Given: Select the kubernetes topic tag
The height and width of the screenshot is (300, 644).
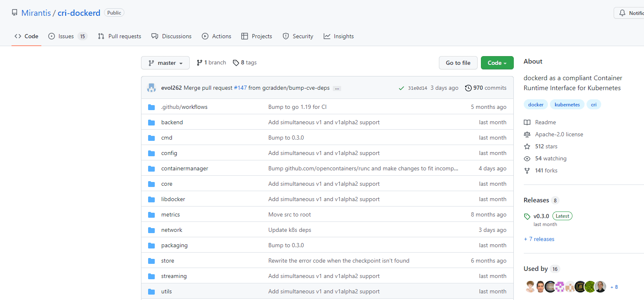Looking at the screenshot, I should [567, 105].
